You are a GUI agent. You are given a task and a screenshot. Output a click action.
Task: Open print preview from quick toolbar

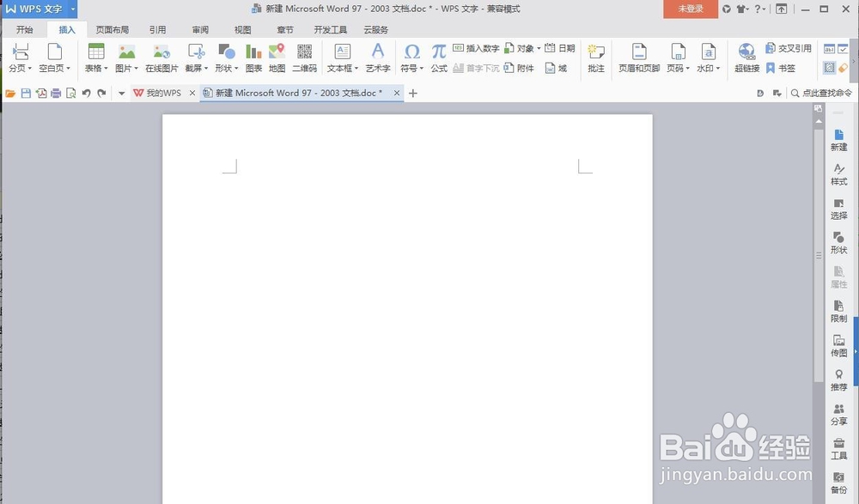pos(70,93)
